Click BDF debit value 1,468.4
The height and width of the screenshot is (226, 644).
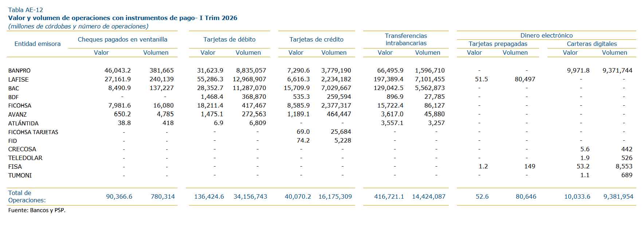coord(212,97)
